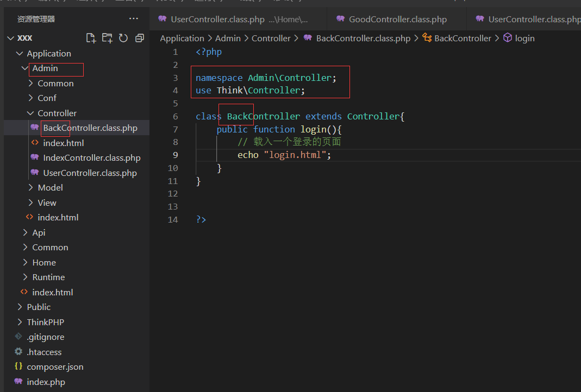Image resolution: width=581 pixels, height=392 pixels.
Task: Click the New Folder icon in explorer header
Action: point(107,38)
